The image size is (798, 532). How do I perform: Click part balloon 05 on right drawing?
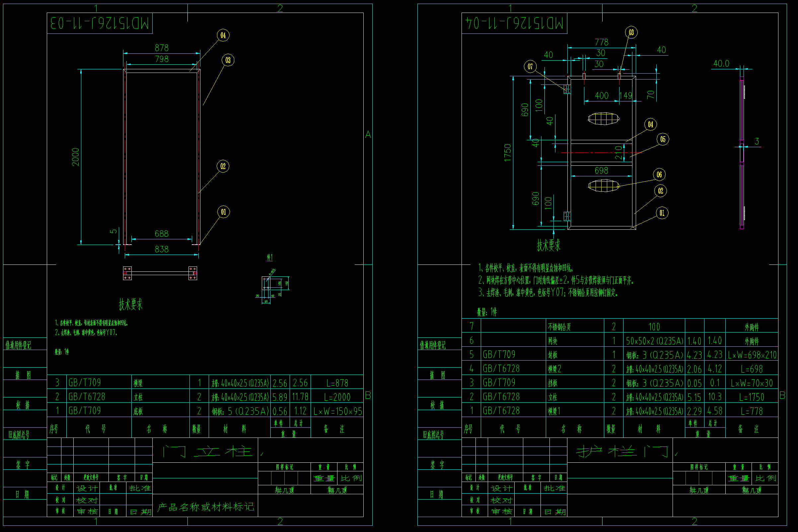coord(663,139)
